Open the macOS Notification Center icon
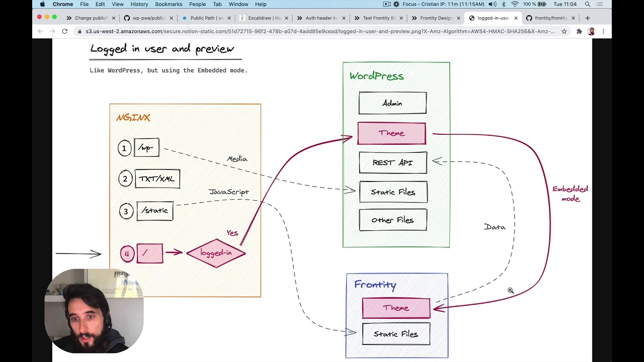The image size is (644, 362). (600, 5)
